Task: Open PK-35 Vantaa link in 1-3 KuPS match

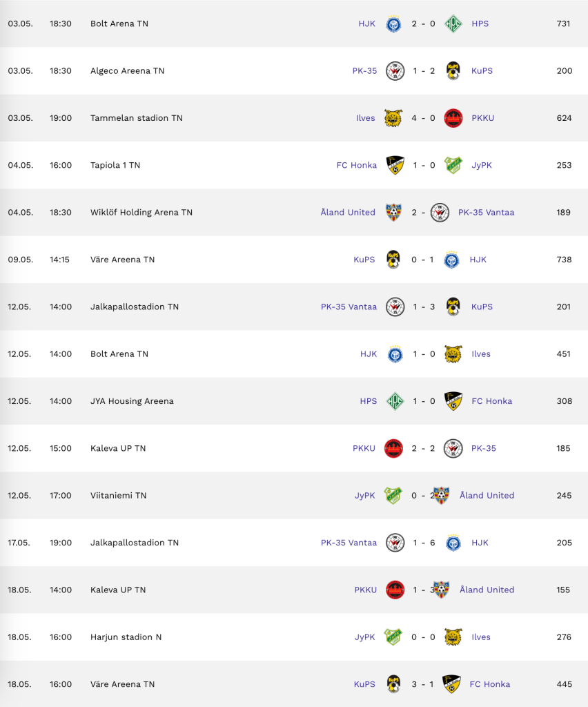Action: (349, 307)
